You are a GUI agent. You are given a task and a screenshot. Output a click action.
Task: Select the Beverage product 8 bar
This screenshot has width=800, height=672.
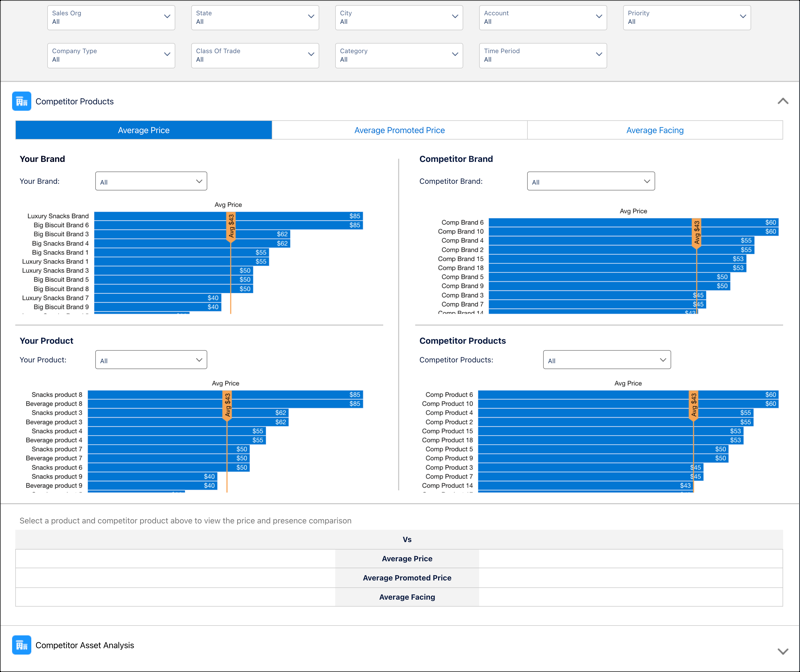(x=226, y=404)
